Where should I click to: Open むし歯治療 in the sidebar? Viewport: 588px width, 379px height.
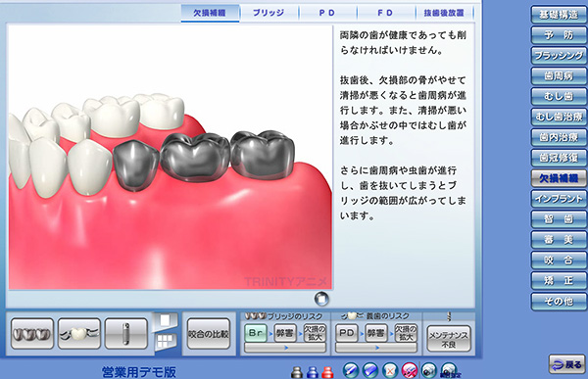click(x=559, y=117)
